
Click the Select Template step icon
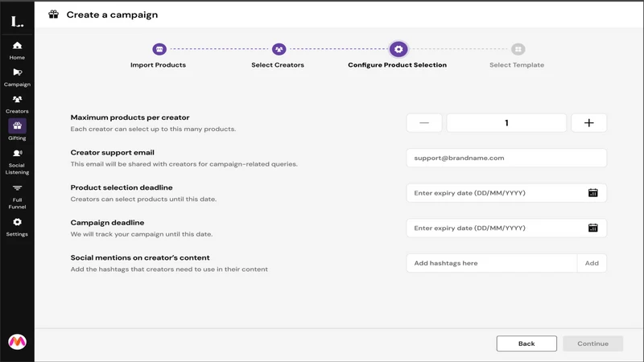click(518, 49)
